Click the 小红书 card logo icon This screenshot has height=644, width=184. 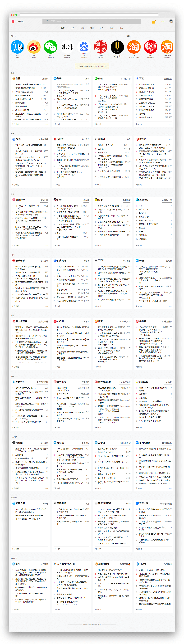[55, 321]
